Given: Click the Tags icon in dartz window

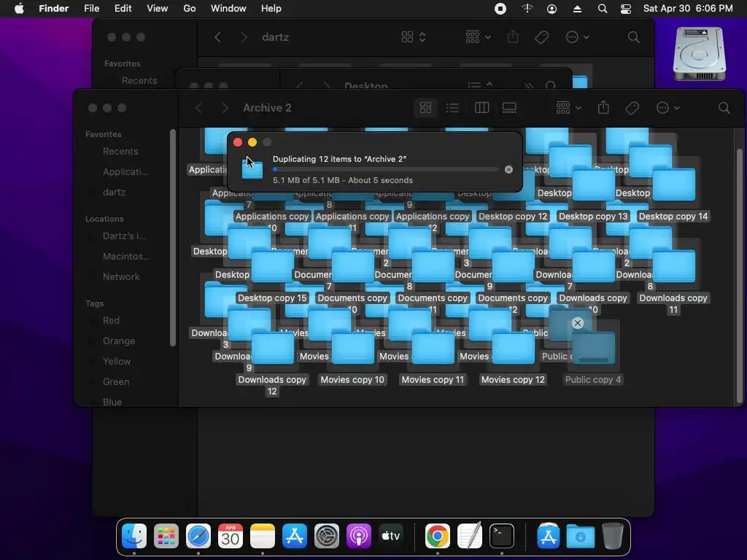Looking at the screenshot, I should pos(542,37).
